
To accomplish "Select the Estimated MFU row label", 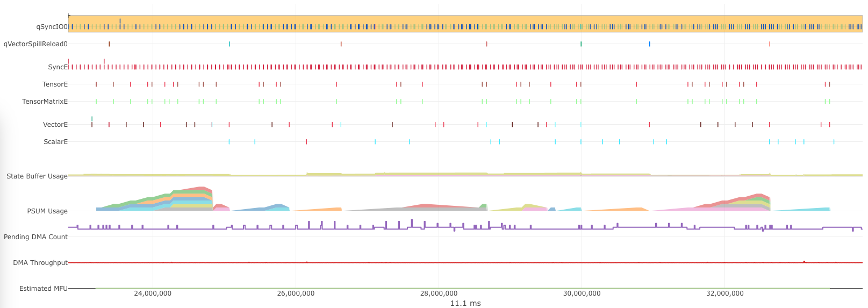I will pos(43,289).
